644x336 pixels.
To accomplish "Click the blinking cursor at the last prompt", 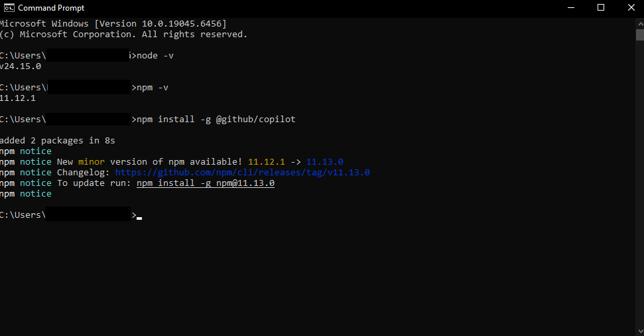I will click(x=139, y=217).
